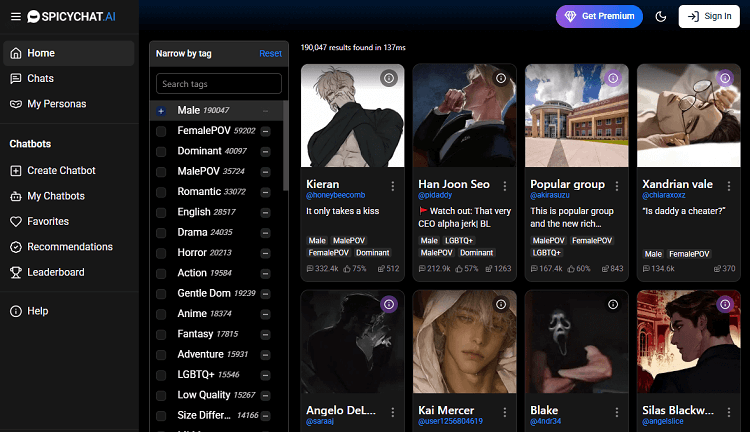Image resolution: width=750 pixels, height=432 pixels.
Task: Exclude Romantic tag with minus icon
Action: tap(265, 192)
